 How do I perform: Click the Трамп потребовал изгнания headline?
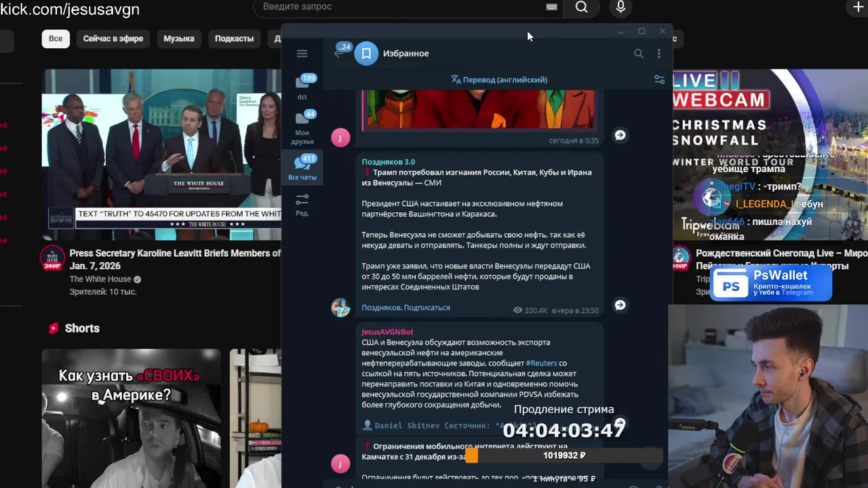[477, 178]
